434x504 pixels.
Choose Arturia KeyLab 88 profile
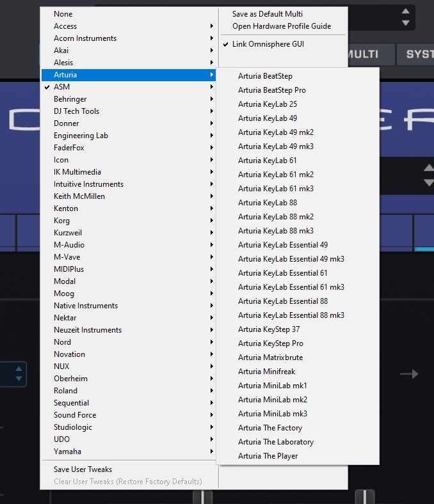click(298, 203)
